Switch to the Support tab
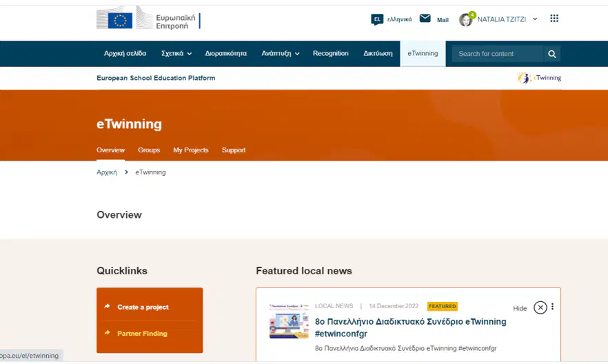 (234, 150)
